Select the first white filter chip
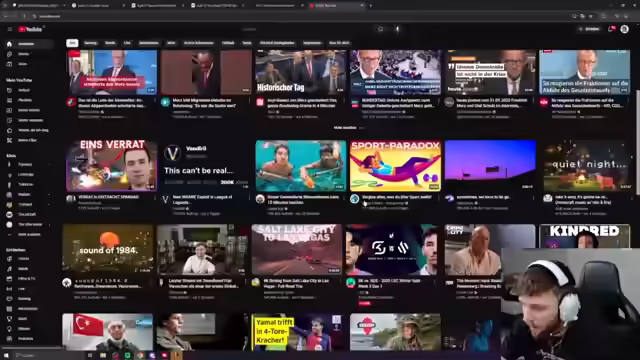This screenshot has height=360, width=640. [x=72, y=43]
